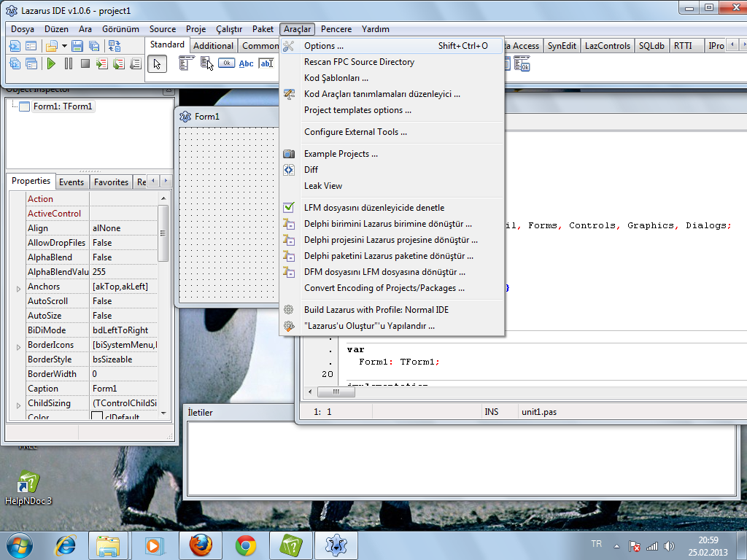Select 'Build Lazarus with Profile: Normal IDE'
The image size is (747, 560).
(392, 309)
